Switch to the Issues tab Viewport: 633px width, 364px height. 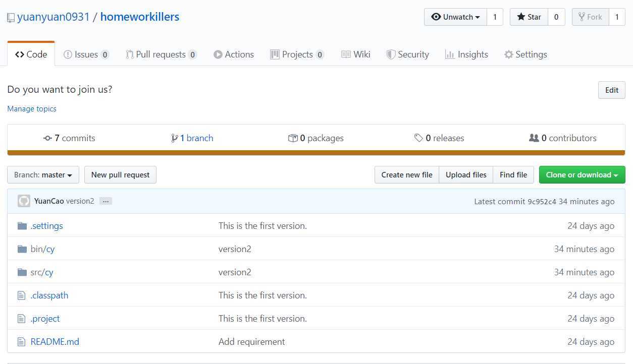click(x=86, y=54)
